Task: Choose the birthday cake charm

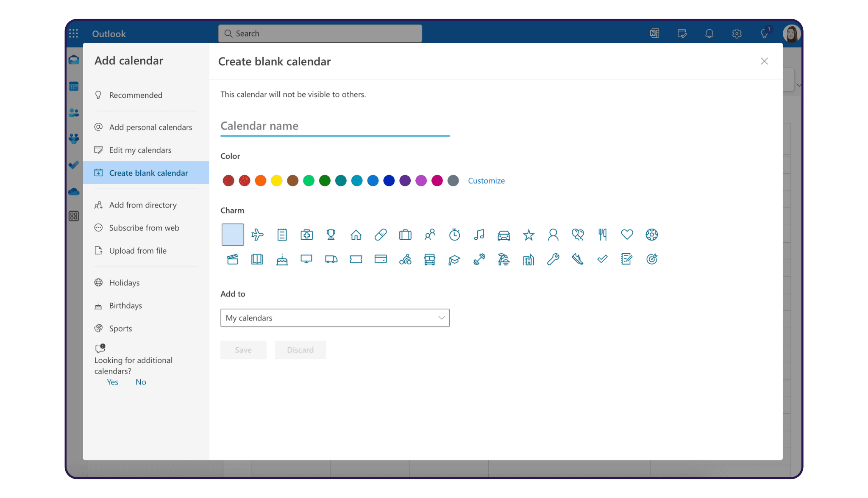Action: (282, 259)
